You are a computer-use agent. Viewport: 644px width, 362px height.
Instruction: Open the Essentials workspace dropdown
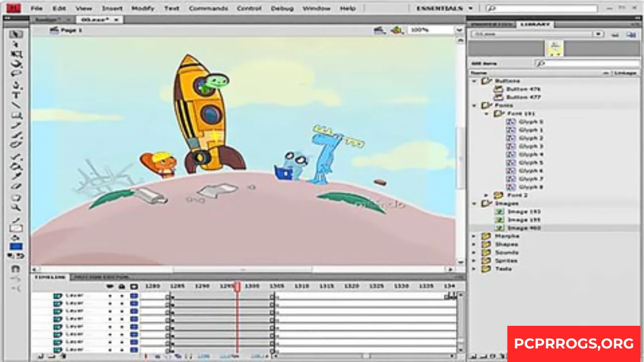click(445, 9)
